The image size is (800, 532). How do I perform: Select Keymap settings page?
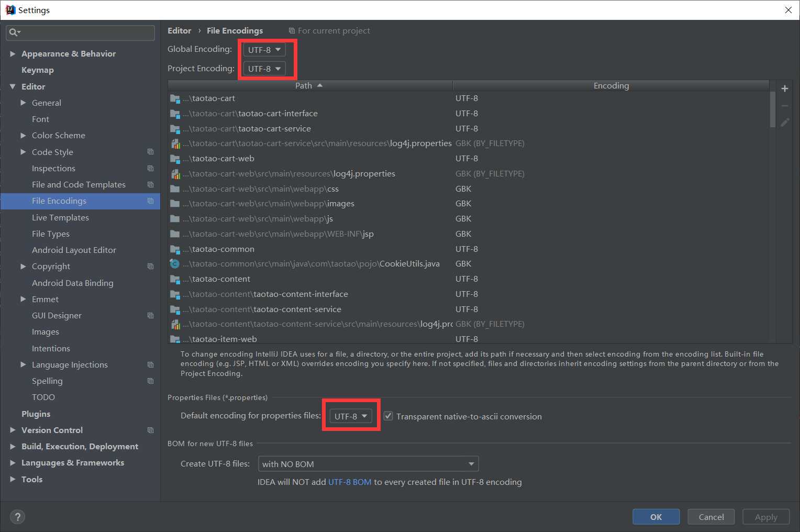click(38, 70)
